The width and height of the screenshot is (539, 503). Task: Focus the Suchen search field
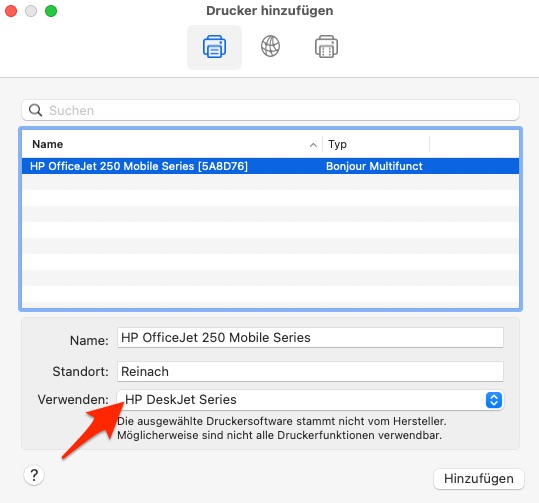click(x=271, y=110)
